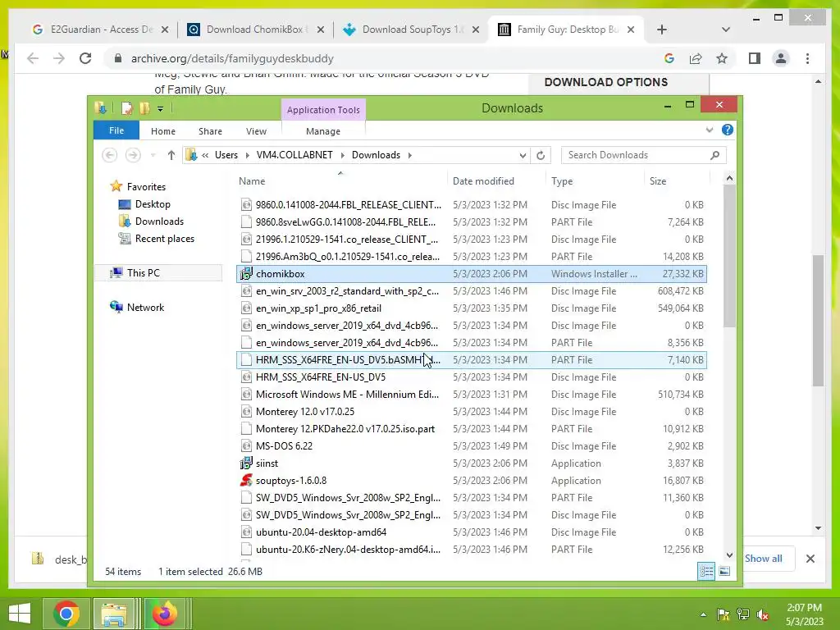Open File Explorer from the taskbar

tap(113, 614)
